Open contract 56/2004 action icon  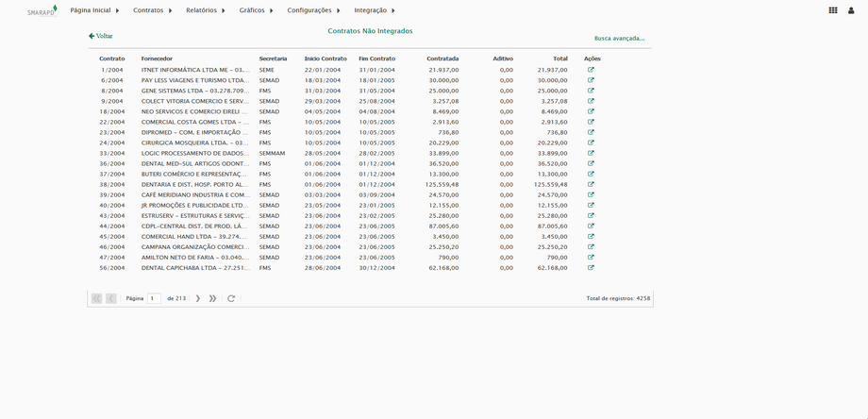click(591, 268)
